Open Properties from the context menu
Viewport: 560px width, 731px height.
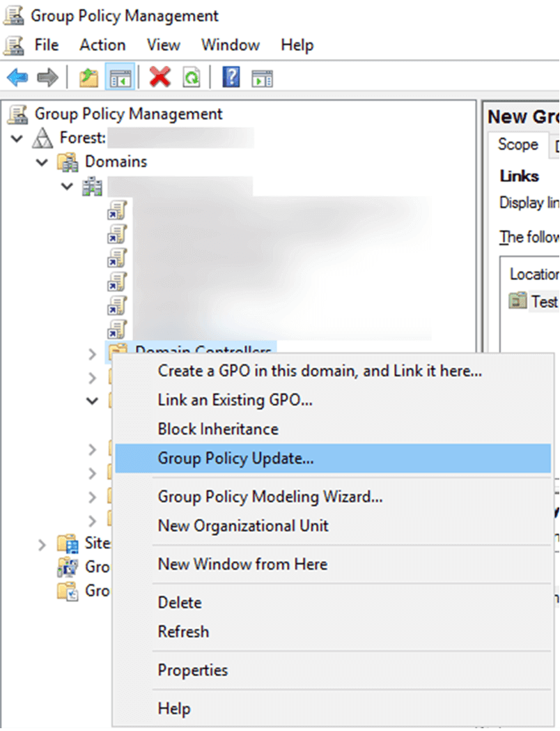pyautogui.click(x=192, y=670)
